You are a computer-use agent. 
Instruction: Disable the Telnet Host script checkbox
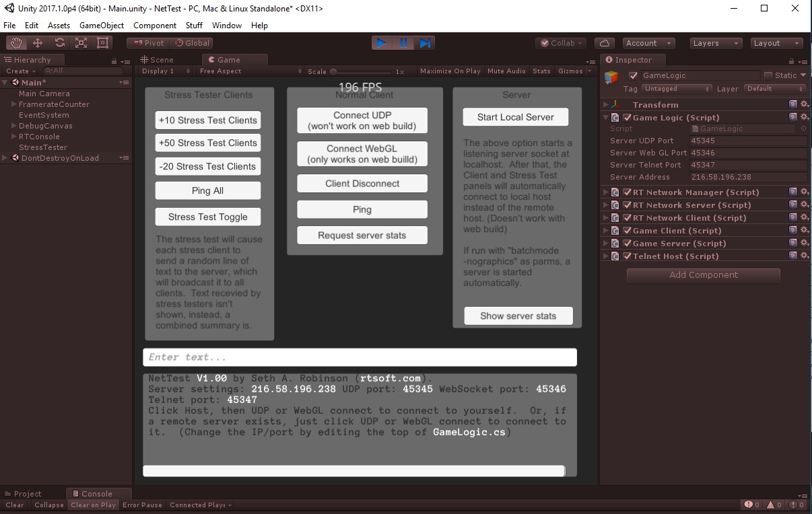click(x=628, y=256)
